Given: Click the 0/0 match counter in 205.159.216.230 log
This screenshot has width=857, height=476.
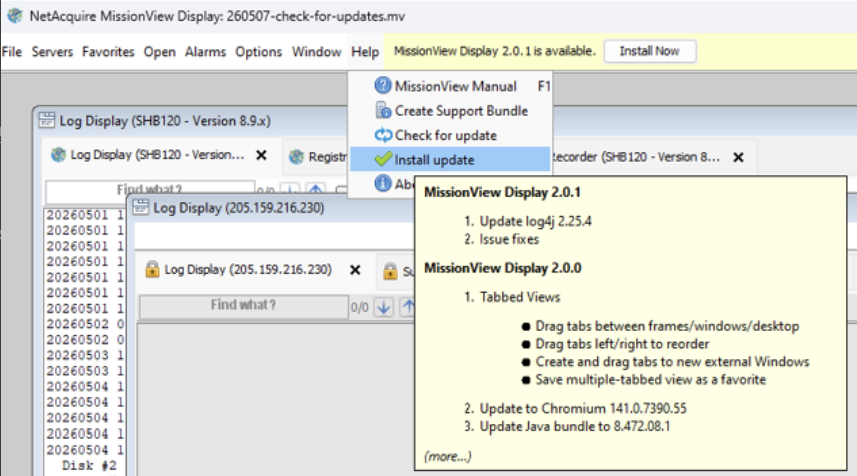Looking at the screenshot, I should point(359,308).
